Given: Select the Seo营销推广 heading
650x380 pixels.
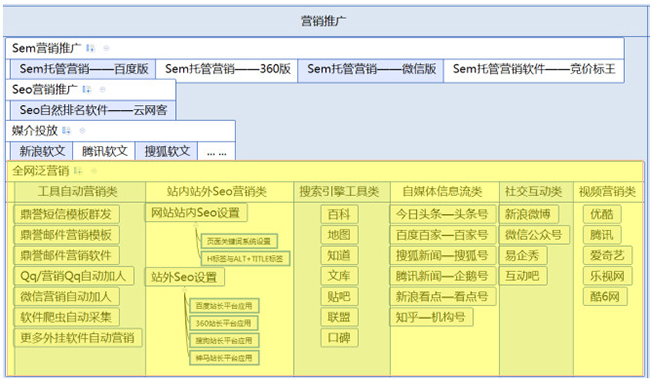Looking at the screenshot, I should [x=44, y=89].
